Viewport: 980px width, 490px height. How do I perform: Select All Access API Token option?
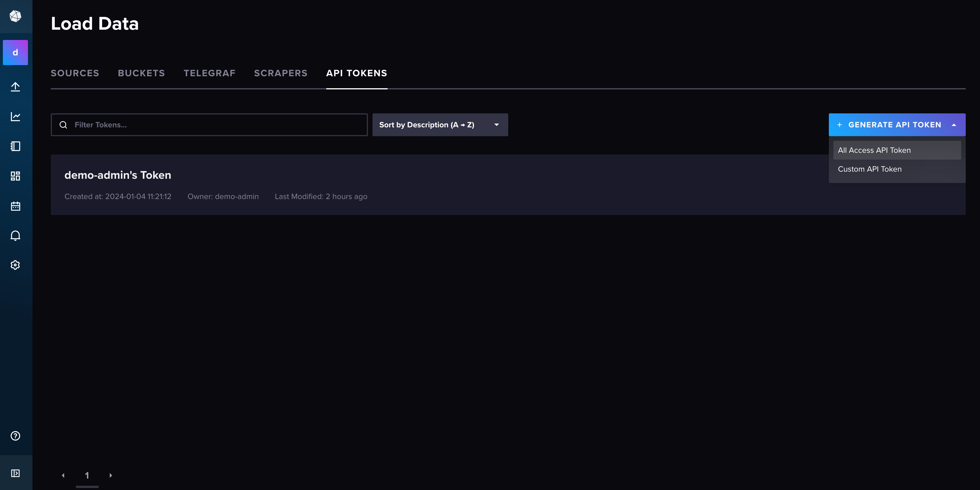(874, 150)
